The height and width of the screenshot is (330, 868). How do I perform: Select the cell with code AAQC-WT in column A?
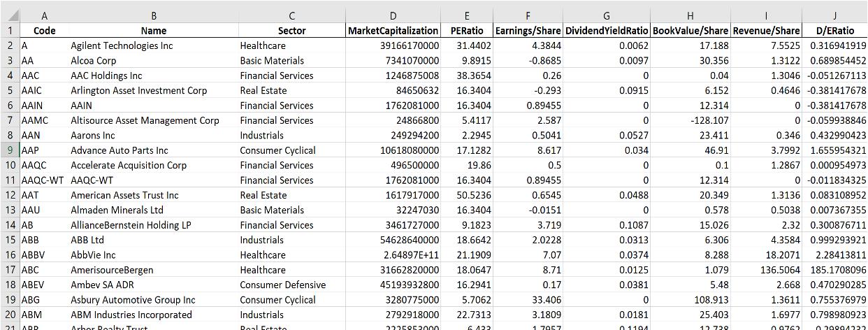(x=44, y=180)
